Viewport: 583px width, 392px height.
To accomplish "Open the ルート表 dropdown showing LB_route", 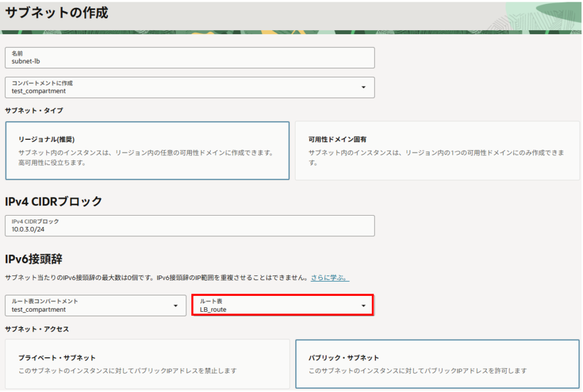I will point(282,306).
